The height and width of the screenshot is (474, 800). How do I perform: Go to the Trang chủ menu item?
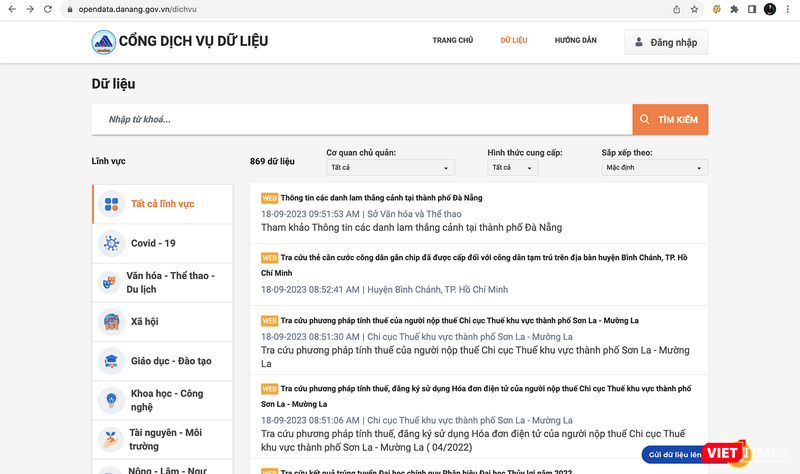point(452,41)
